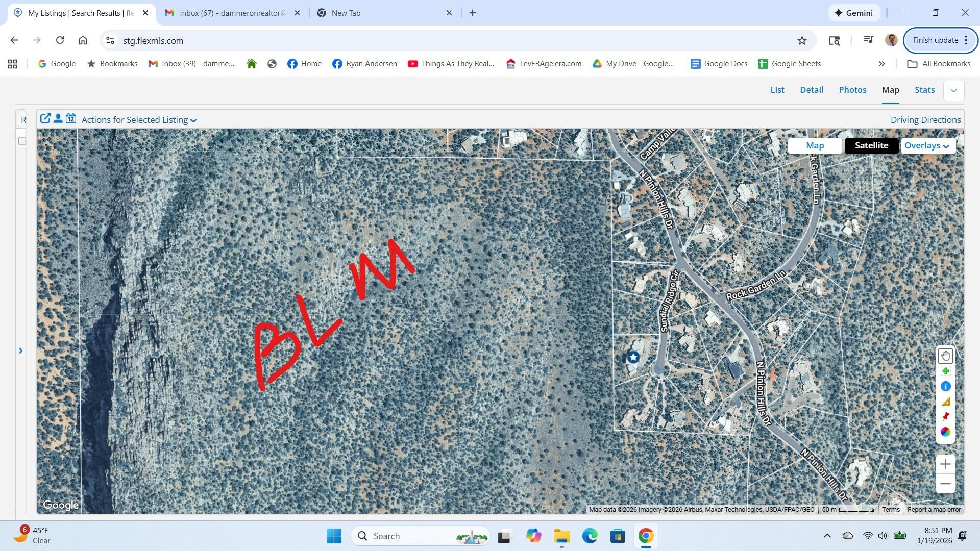
Task: Open the Overlays dropdown
Action: point(926,146)
